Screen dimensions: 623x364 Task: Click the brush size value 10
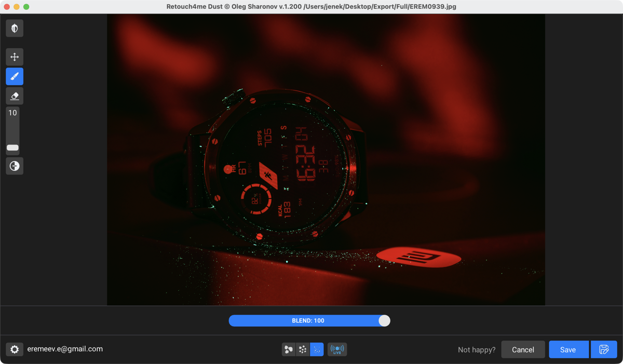click(12, 113)
